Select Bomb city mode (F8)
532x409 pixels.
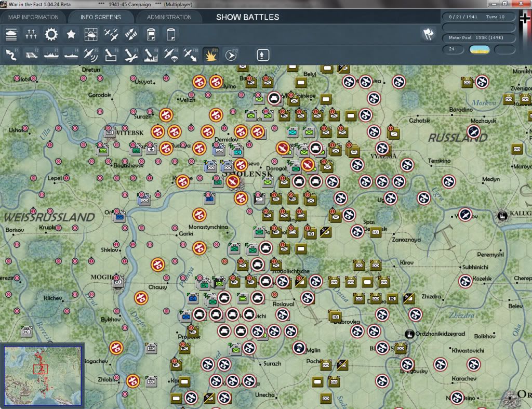click(x=151, y=55)
